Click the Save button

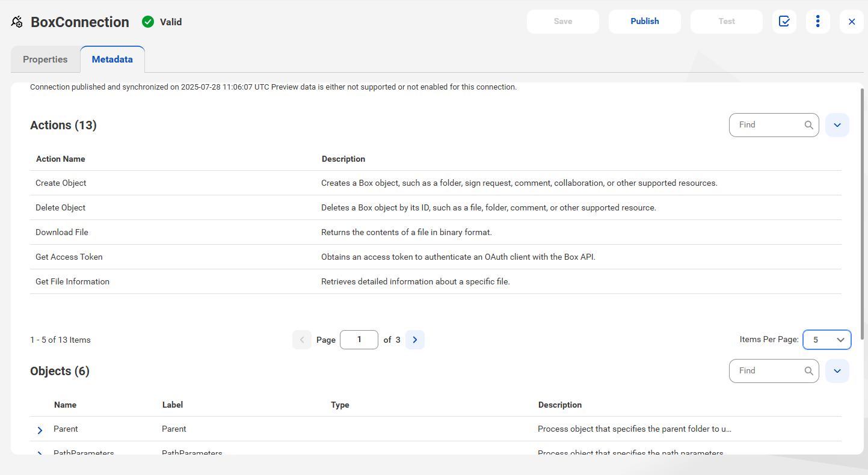(563, 21)
